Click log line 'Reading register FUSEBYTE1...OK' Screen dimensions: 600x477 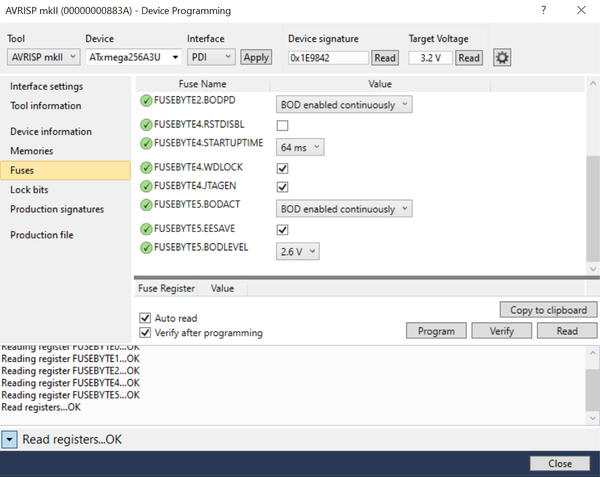(x=71, y=359)
